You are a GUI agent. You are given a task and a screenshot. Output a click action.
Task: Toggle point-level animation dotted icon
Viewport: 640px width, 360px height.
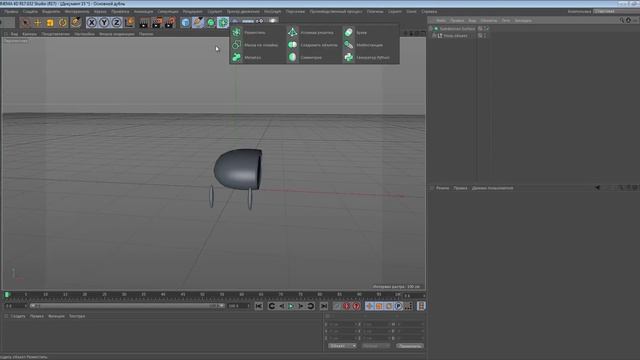pos(409,306)
